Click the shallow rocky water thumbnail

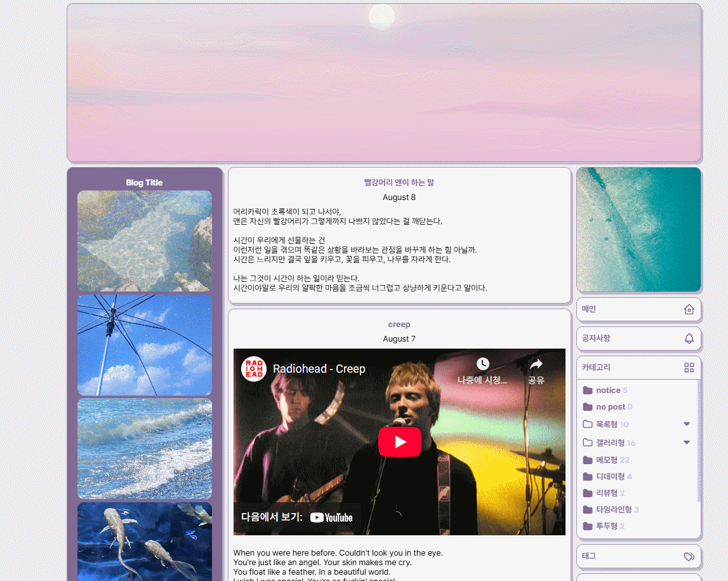(x=144, y=241)
